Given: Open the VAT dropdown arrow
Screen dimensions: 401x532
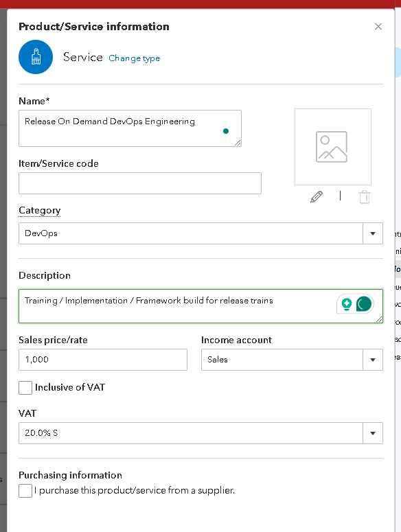Looking at the screenshot, I should click(373, 433).
